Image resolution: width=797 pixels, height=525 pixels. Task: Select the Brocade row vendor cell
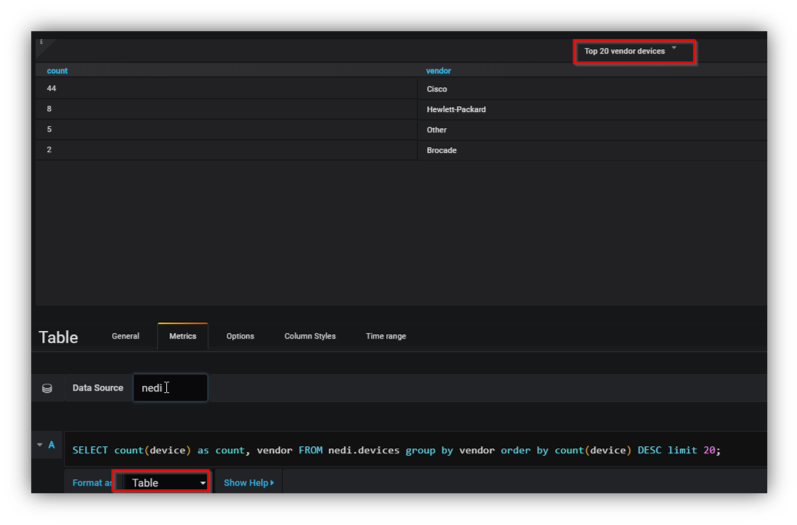point(441,150)
